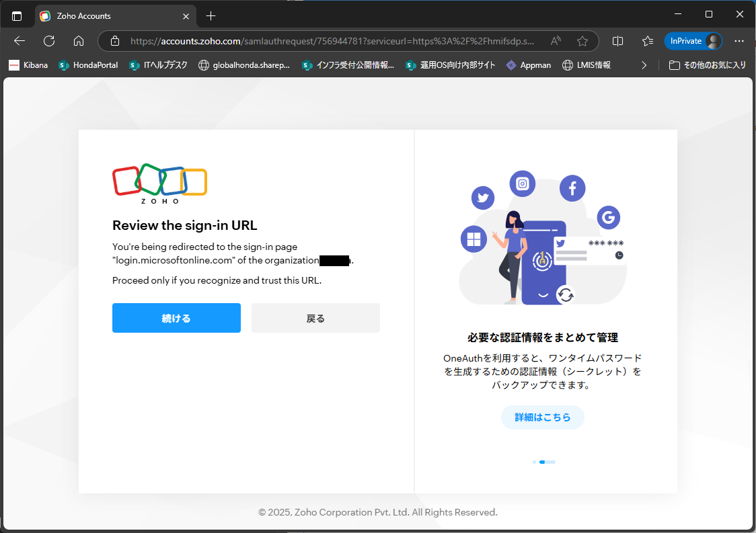Click the Google icon in illustration
The image size is (756, 533).
pyautogui.click(x=609, y=218)
